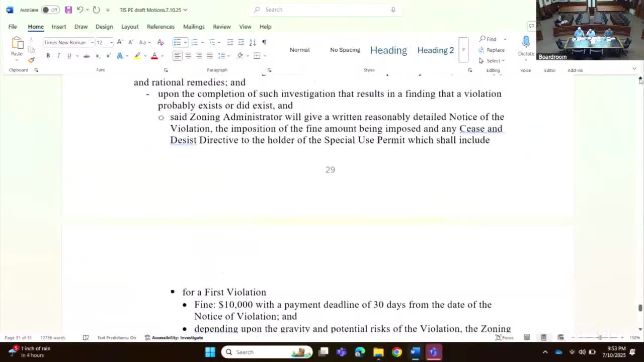Viewport: 644px width, 362px height.
Task: Switch to the Insert tab
Action: coord(59,27)
